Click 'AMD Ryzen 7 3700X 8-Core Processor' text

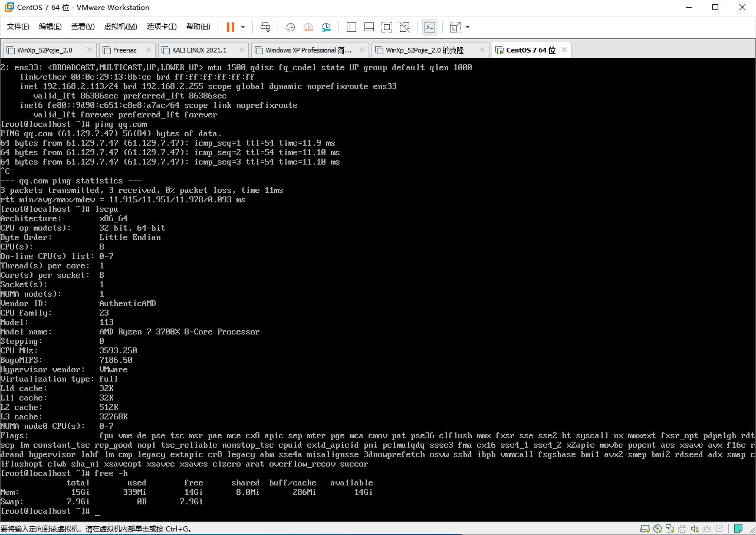click(x=179, y=332)
